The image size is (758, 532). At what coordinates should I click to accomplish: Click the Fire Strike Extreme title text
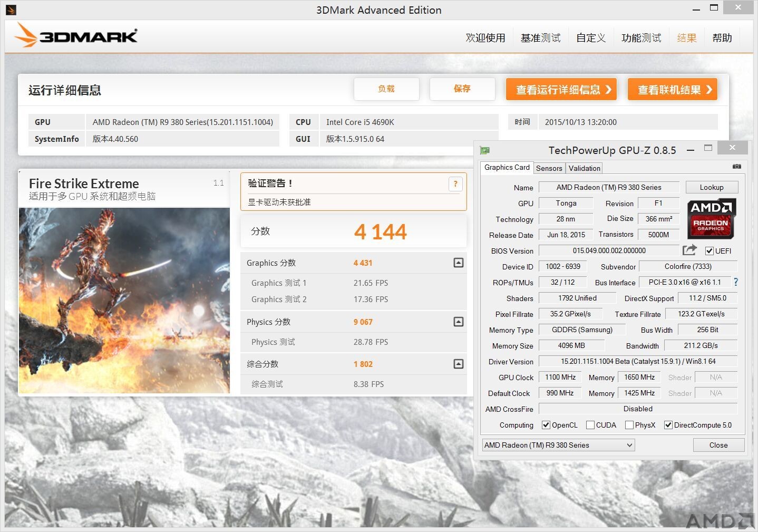84,183
